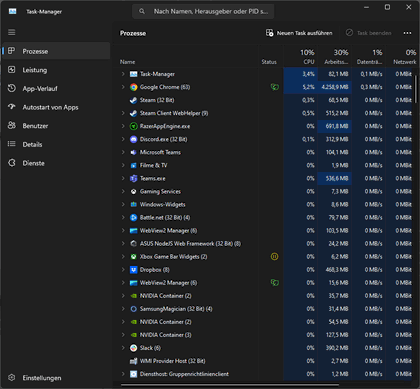
Task: Click the Dropbox process icon
Action: (133, 270)
